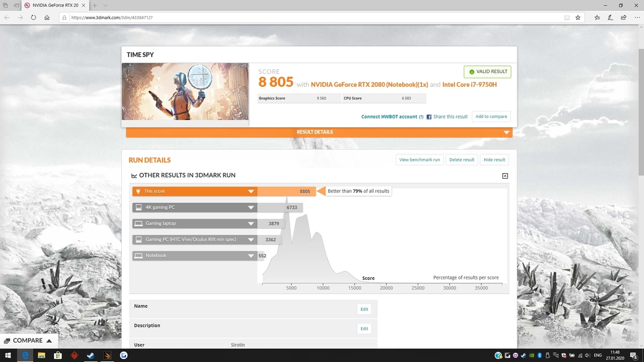Open Microsoft Edge from the taskbar
The width and height of the screenshot is (644, 362).
pos(25,355)
